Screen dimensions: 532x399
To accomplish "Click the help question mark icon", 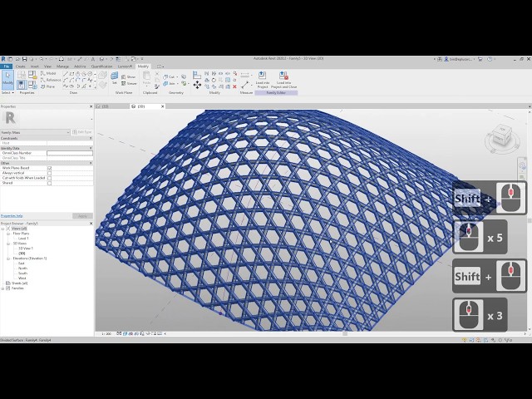I will [490, 59].
